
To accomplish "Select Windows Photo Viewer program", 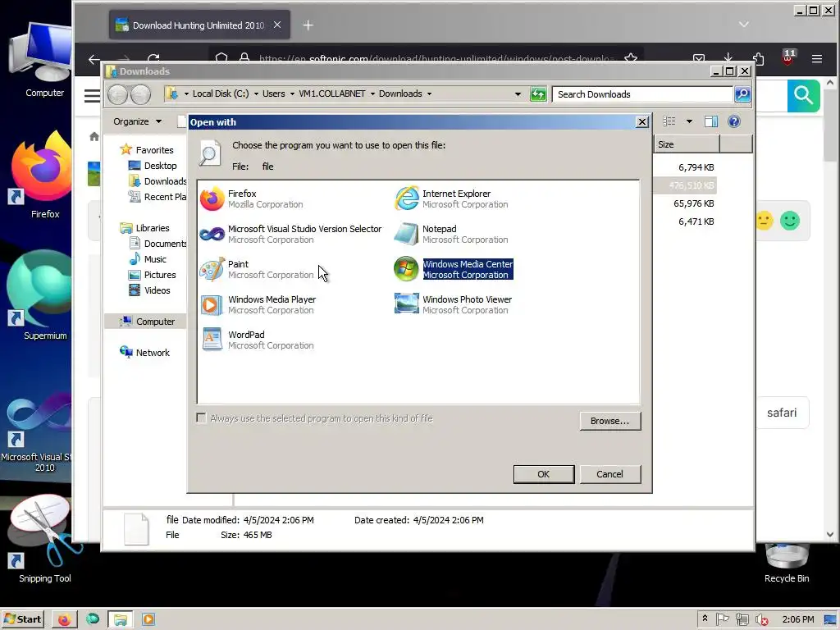I will (453, 305).
